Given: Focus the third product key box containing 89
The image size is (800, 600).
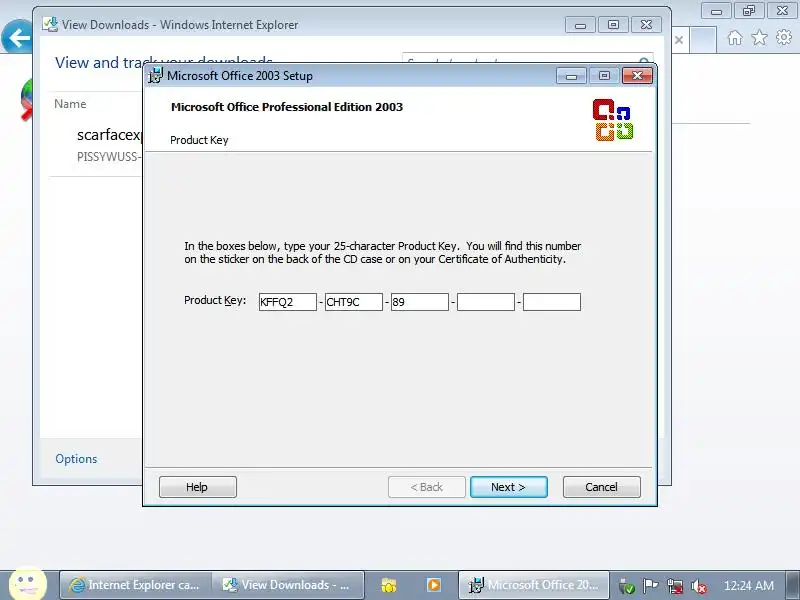Looking at the screenshot, I should tap(420, 302).
